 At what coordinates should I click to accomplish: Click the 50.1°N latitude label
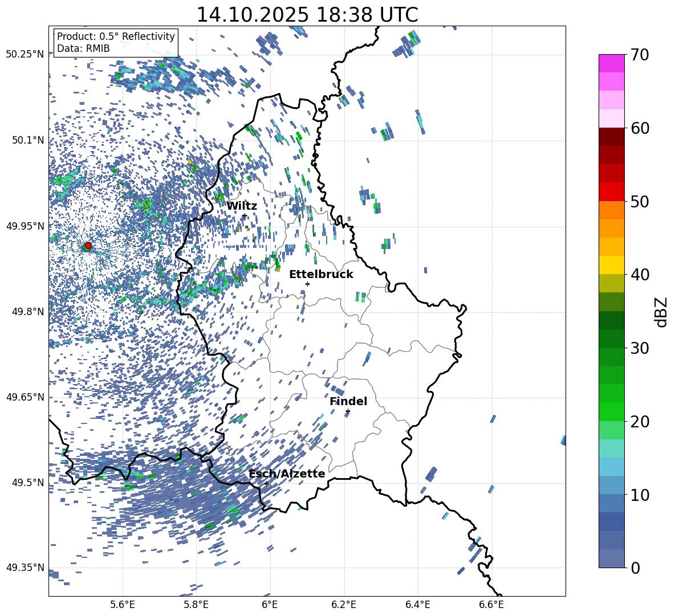pos(27,140)
